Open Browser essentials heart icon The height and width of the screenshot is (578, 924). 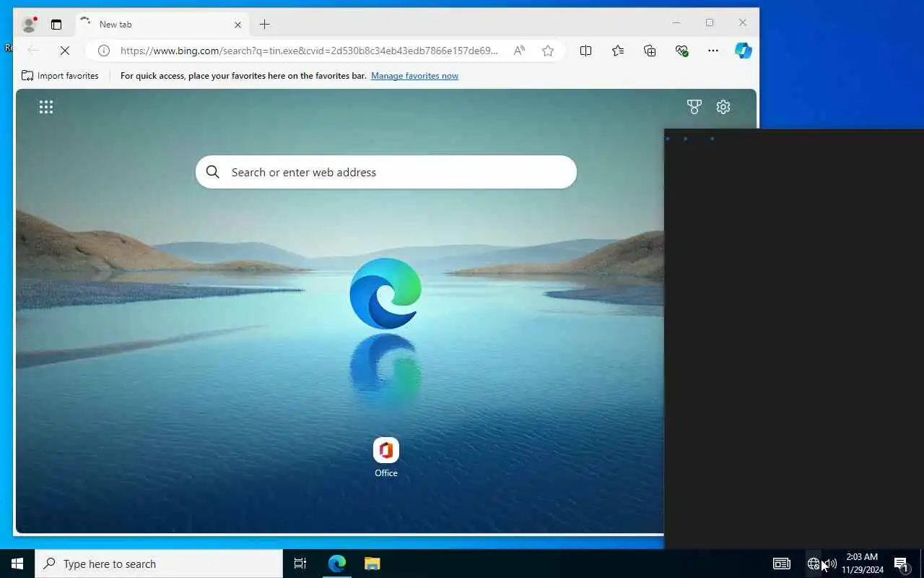[681, 51]
